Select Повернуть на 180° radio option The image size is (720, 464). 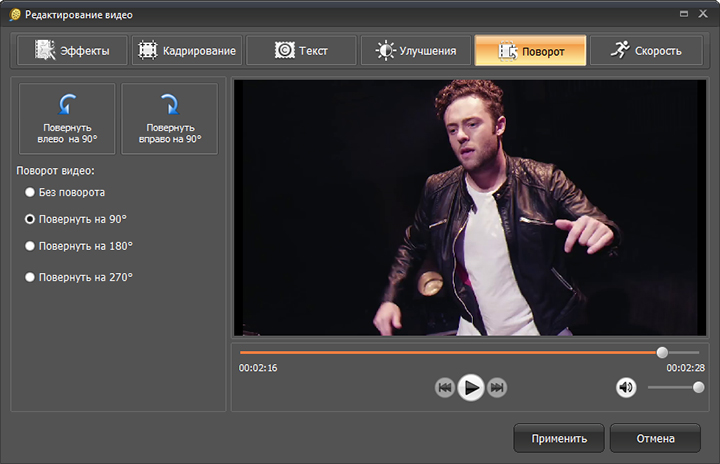pos(79,246)
